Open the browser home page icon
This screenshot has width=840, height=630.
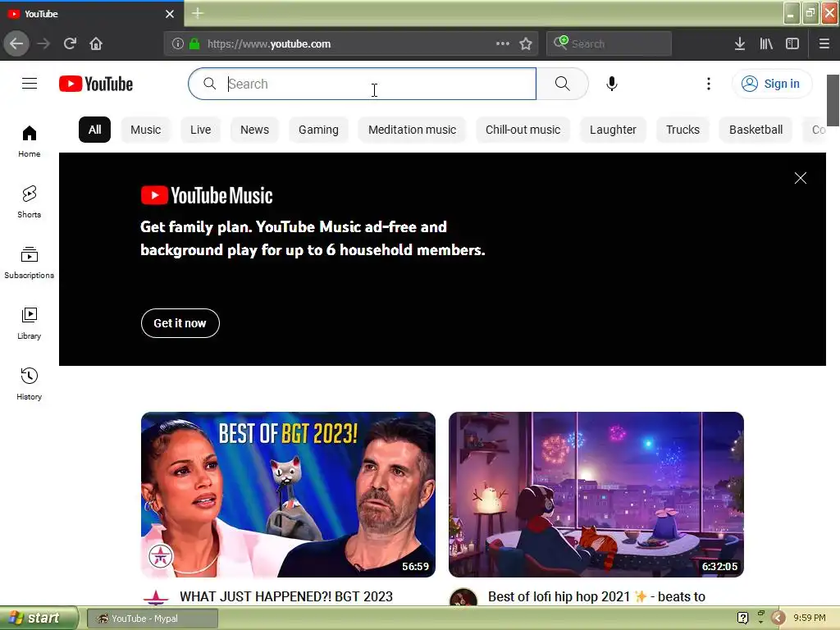pyautogui.click(x=96, y=43)
